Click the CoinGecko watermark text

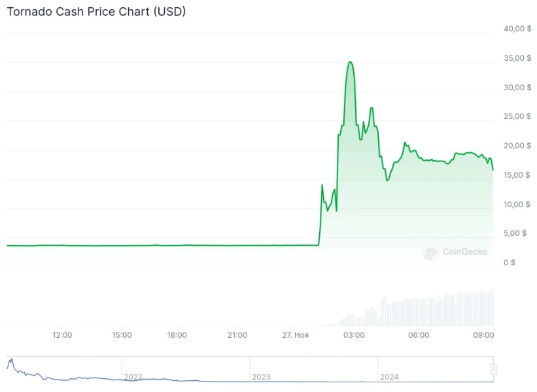[464, 252]
